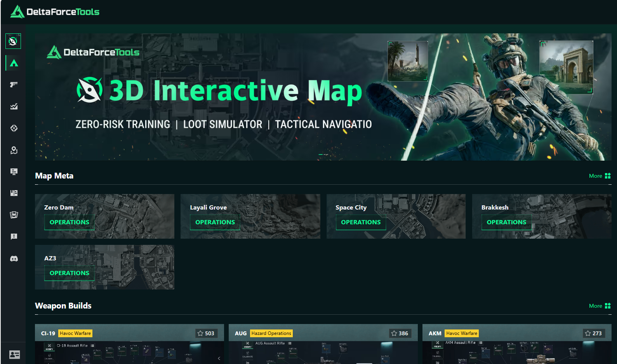The width and height of the screenshot is (617, 364).
Task: Star the CI-19 build showing 503
Action: tap(206, 333)
